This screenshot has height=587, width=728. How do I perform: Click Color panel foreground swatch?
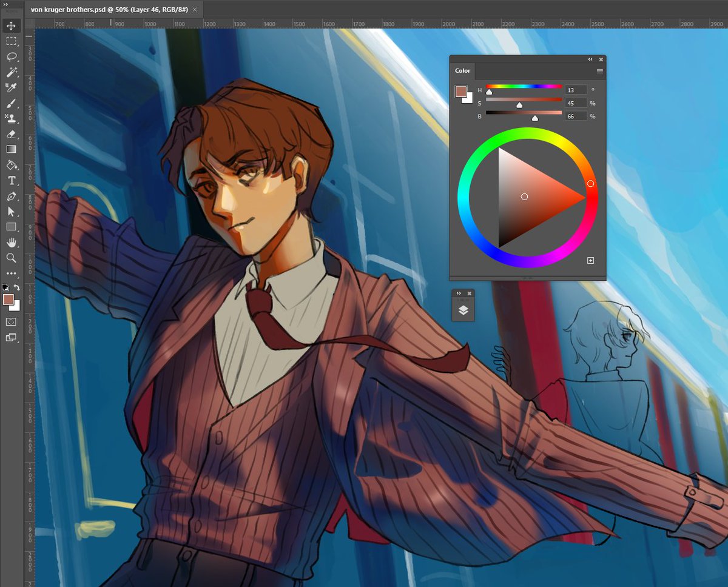tap(461, 92)
